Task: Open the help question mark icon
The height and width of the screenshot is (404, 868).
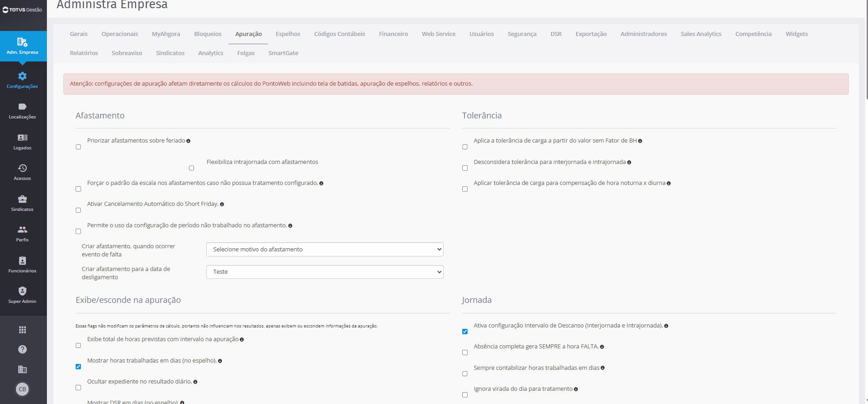Action: [22, 349]
